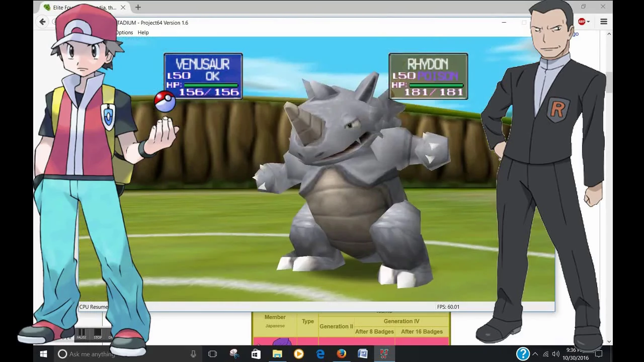644x362 pixels.
Task: Click the Type column header
Action: pyautogui.click(x=308, y=321)
